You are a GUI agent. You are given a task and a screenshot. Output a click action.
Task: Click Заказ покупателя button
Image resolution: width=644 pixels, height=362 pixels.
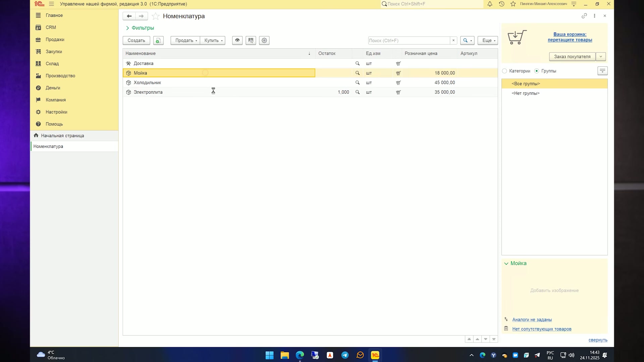tap(572, 57)
